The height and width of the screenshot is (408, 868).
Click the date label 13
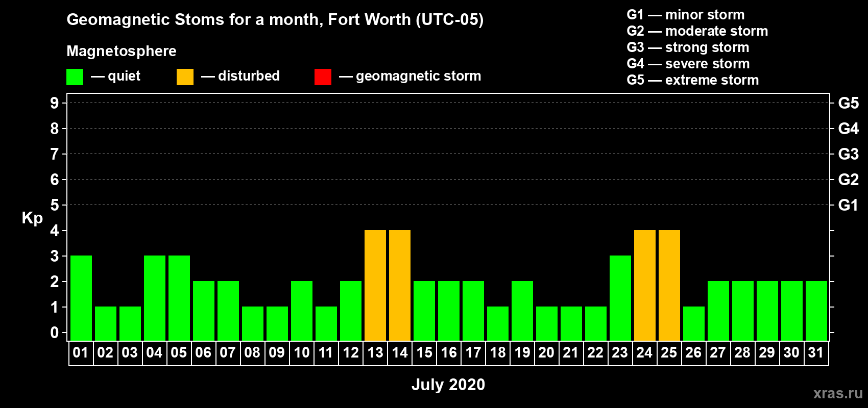(x=375, y=353)
